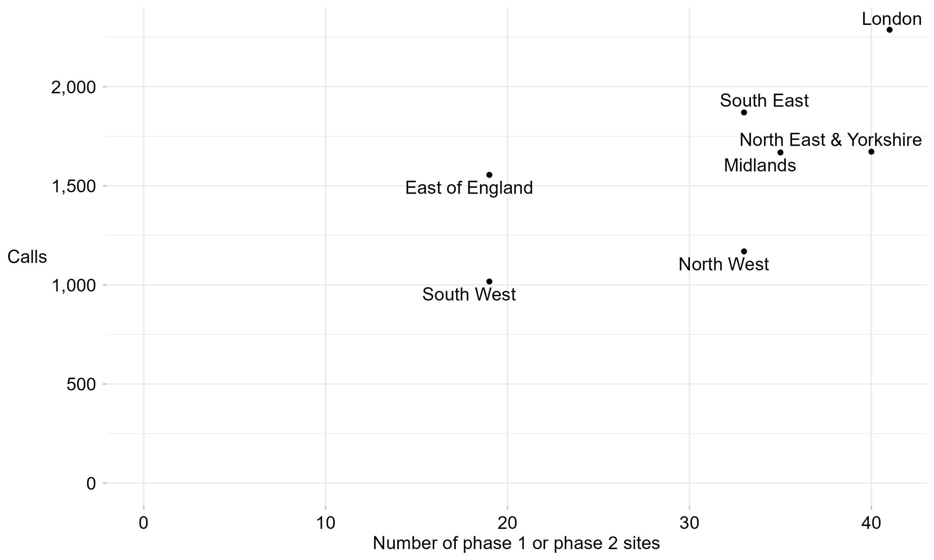
Task: Select the South West data point
Action: [x=489, y=281]
